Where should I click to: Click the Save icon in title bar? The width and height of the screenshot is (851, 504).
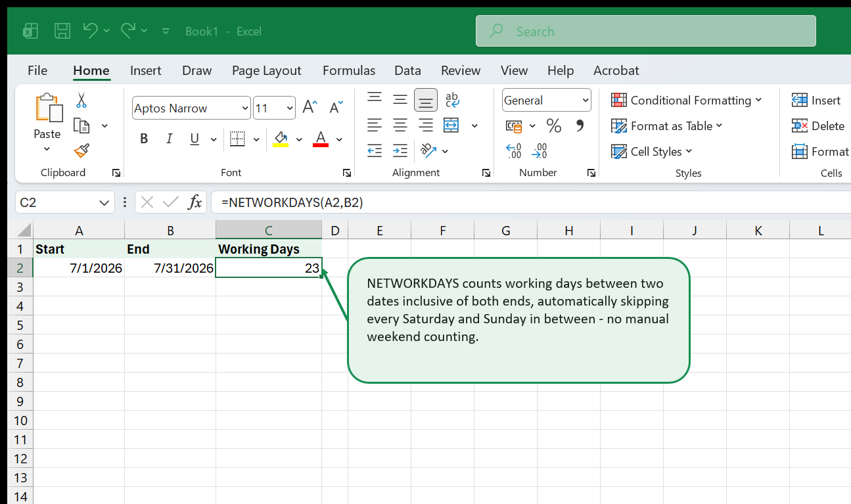[62, 31]
